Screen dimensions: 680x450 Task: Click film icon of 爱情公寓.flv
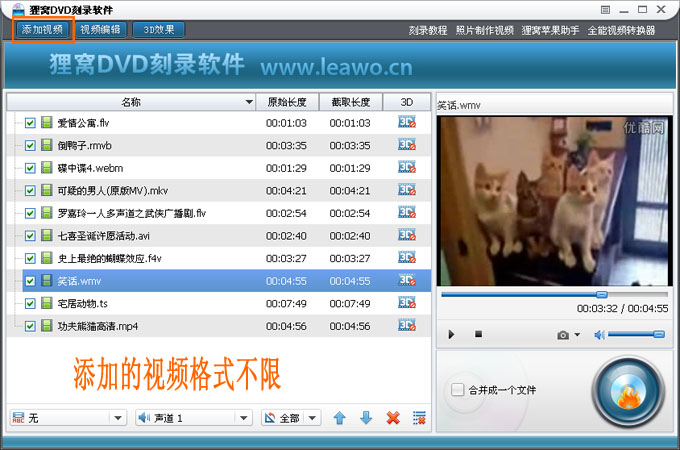click(x=47, y=122)
